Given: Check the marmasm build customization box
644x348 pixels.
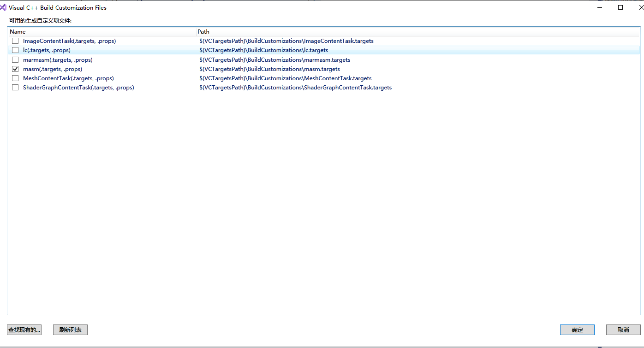Looking at the screenshot, I should [15, 60].
